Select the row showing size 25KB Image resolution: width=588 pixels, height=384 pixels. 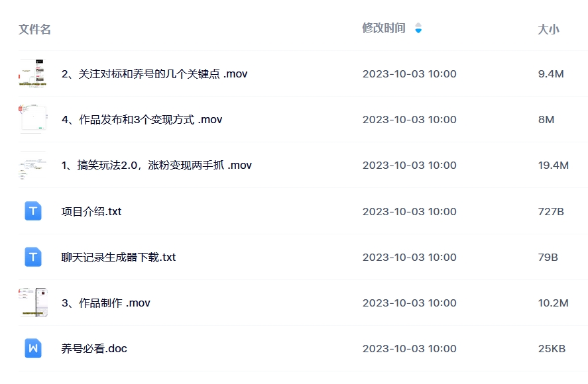pos(552,349)
